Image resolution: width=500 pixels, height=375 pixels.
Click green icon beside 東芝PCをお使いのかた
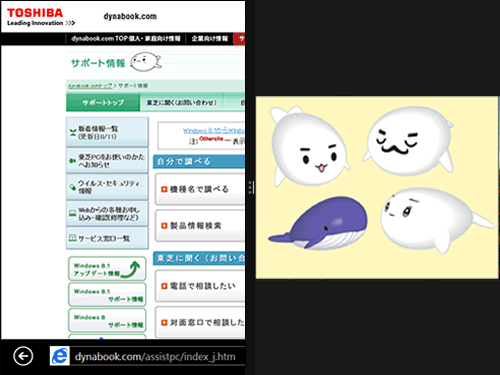coord(72,161)
